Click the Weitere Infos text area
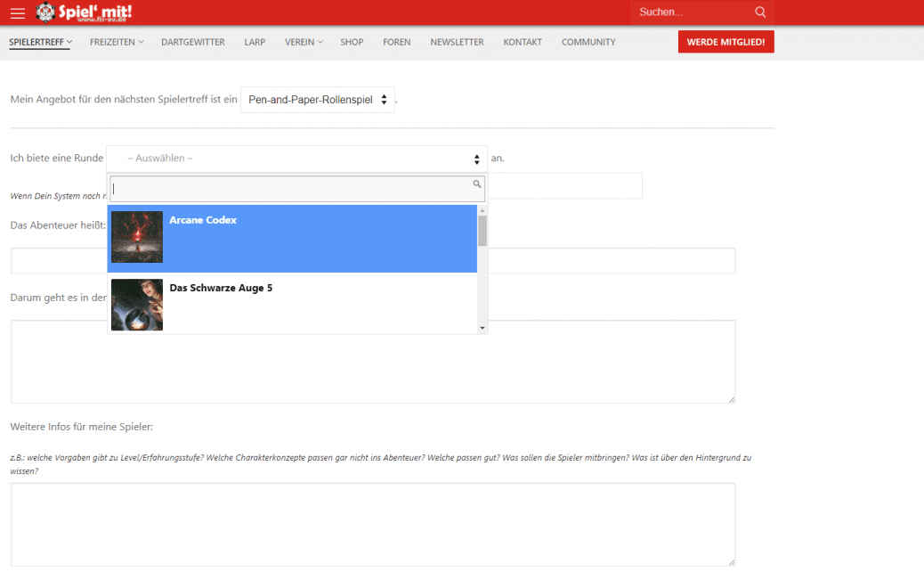Viewport: 924px width, 580px height. pyautogui.click(x=373, y=524)
